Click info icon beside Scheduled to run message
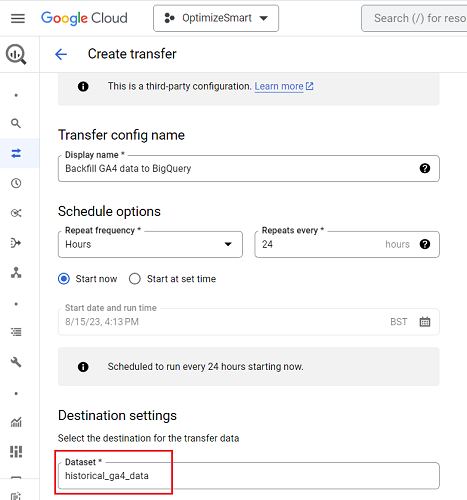 83,367
